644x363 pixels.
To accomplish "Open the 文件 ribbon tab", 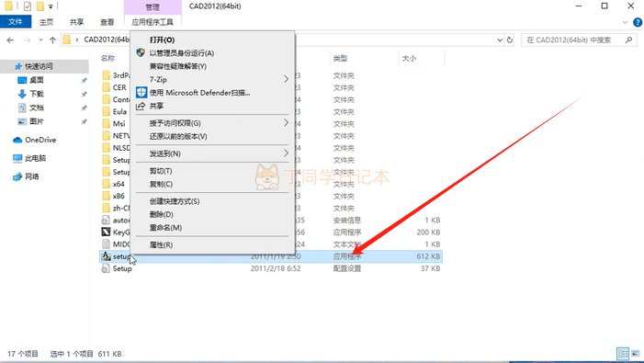I will (x=16, y=22).
